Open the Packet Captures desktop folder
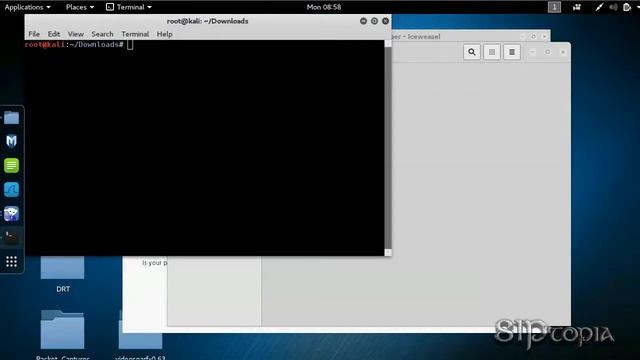Image resolution: width=640 pixels, height=360 pixels. coord(62,335)
